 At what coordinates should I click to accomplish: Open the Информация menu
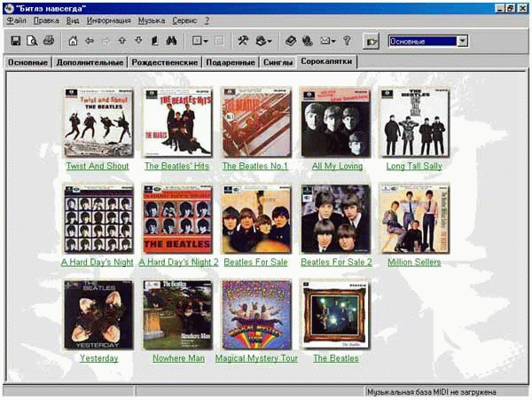pyautogui.click(x=108, y=20)
